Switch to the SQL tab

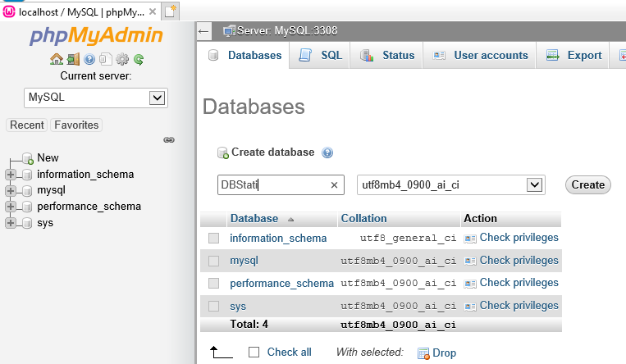click(320, 56)
